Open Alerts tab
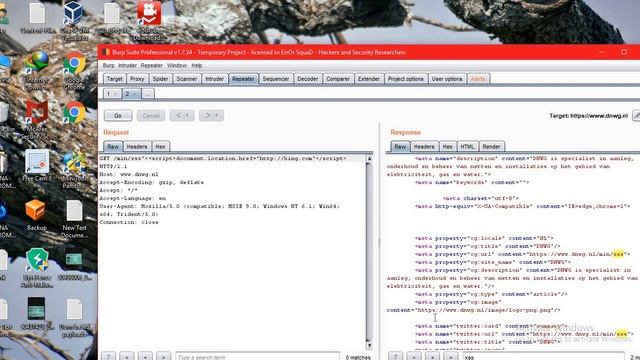 tap(478, 79)
